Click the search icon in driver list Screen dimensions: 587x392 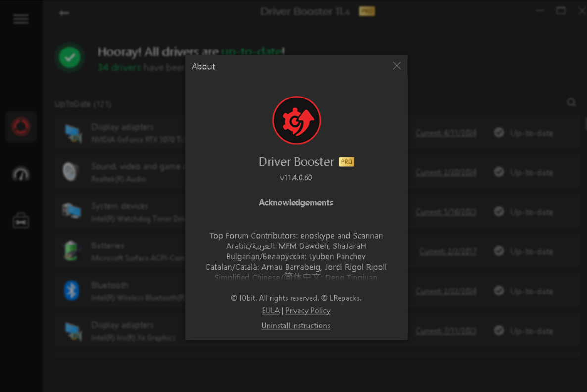[571, 102]
